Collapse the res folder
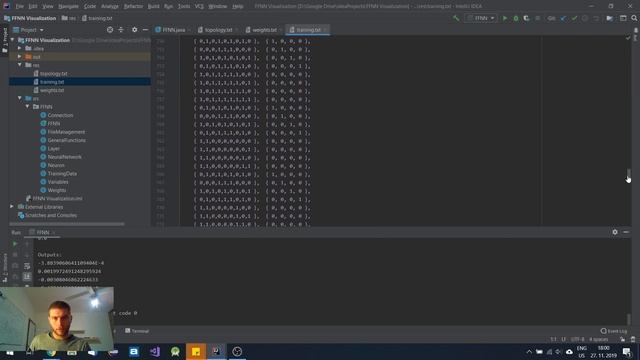Screen dimensions: 640x360 [20, 65]
